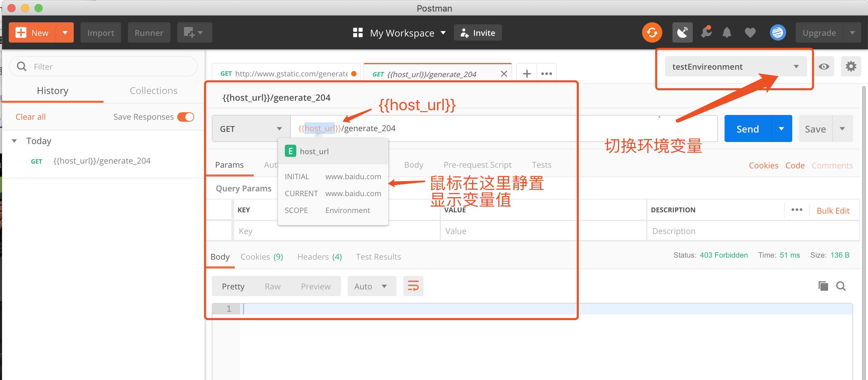Click the heart icon
Viewport: 868px width, 380px height.
pyautogui.click(x=750, y=32)
